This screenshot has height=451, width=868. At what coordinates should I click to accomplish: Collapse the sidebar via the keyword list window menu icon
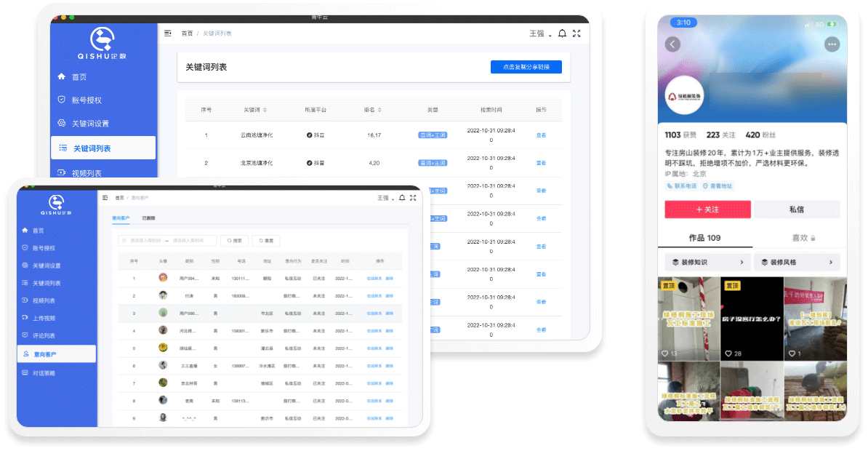168,33
